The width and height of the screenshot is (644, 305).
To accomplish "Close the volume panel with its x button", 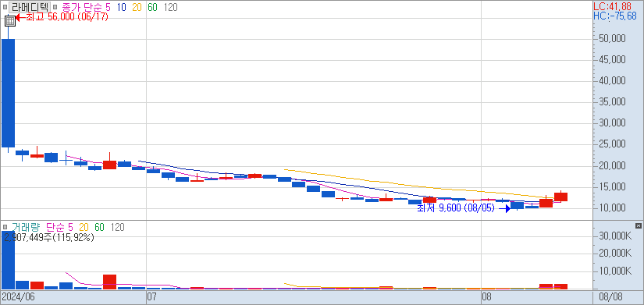I will pyautogui.click(x=639, y=225).
